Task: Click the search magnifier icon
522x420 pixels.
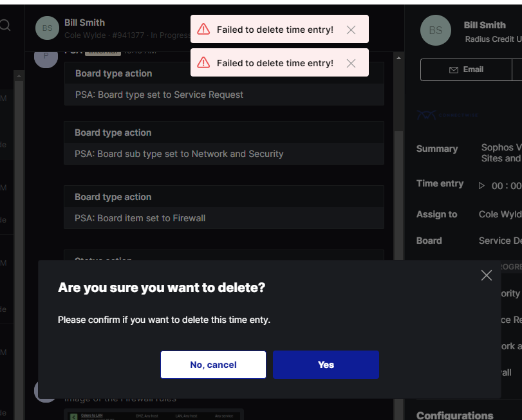Action: 5,25
